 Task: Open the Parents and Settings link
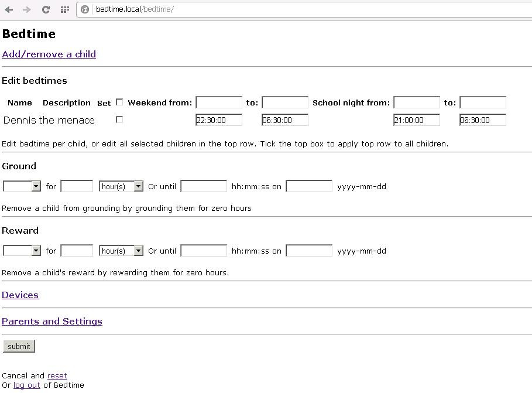click(x=52, y=322)
